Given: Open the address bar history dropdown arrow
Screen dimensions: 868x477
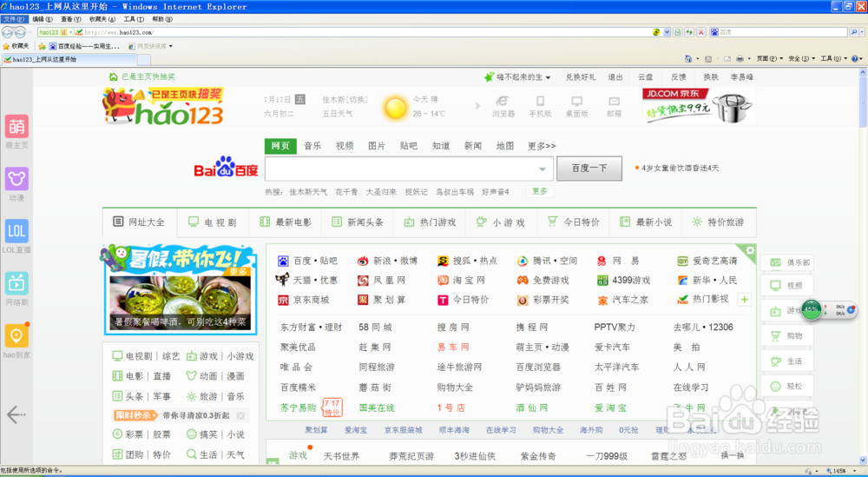Looking at the screenshot, I should (x=667, y=33).
